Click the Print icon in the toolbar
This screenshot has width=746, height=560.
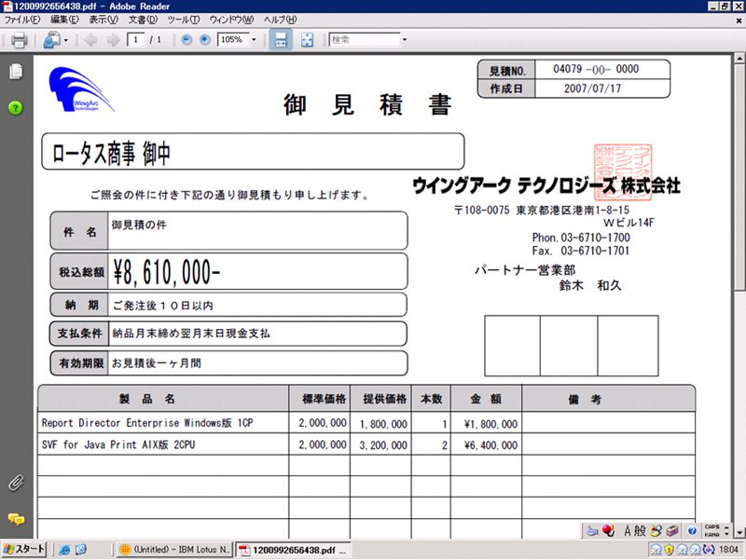click(x=19, y=40)
